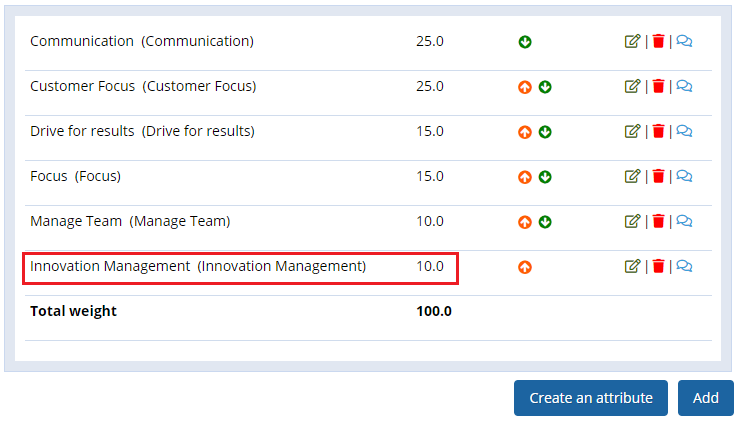
Task: Move Focus attribute up
Action: tap(525, 177)
